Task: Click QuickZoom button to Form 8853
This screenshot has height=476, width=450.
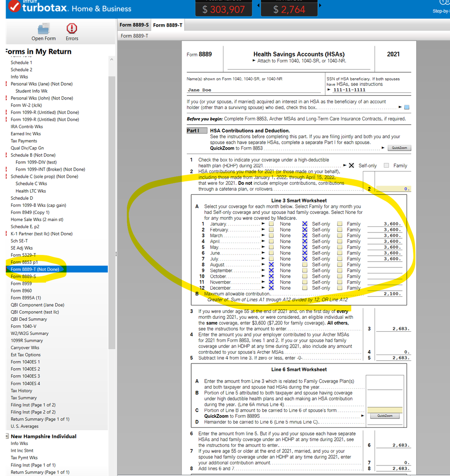Action: pos(399,148)
